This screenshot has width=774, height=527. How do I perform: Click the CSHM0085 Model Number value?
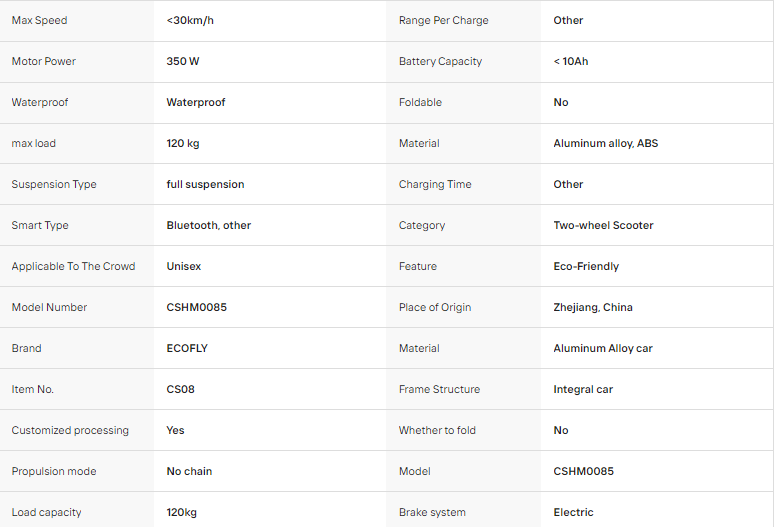click(196, 307)
